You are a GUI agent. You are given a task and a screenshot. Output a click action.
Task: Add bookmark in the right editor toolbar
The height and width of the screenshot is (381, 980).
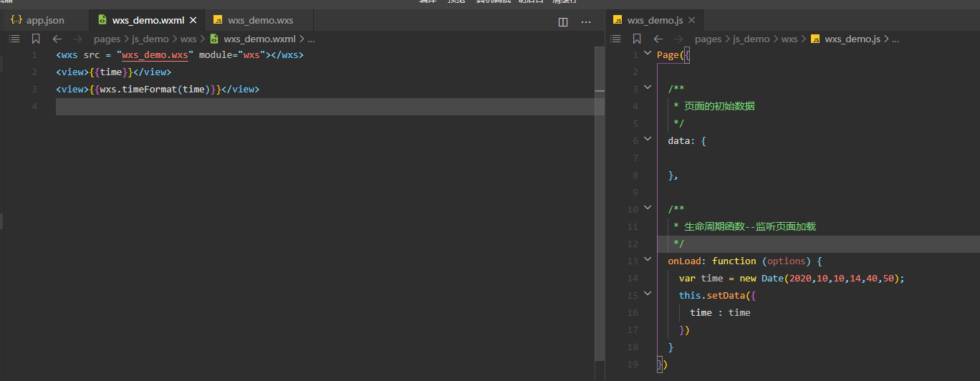click(x=637, y=39)
